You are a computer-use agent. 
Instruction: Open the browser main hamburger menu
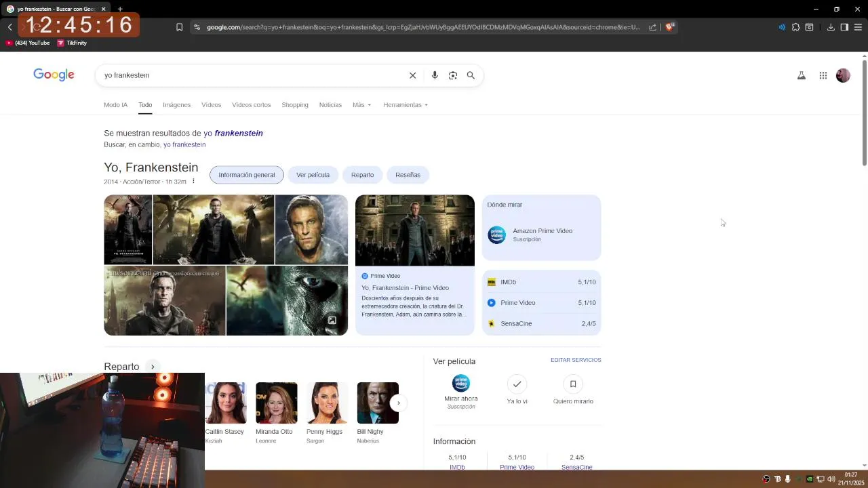858,27
